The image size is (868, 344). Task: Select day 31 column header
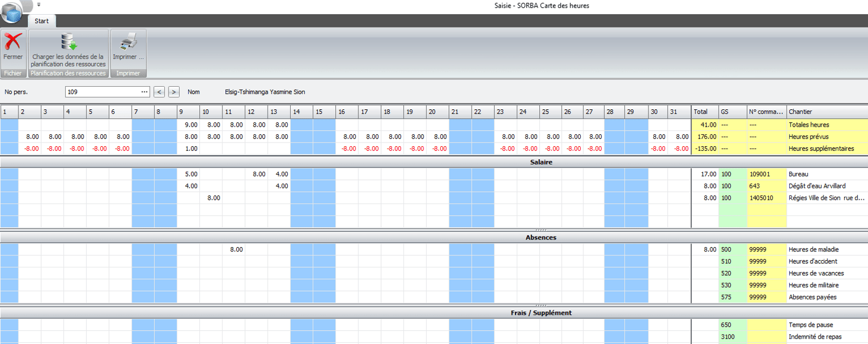681,111
